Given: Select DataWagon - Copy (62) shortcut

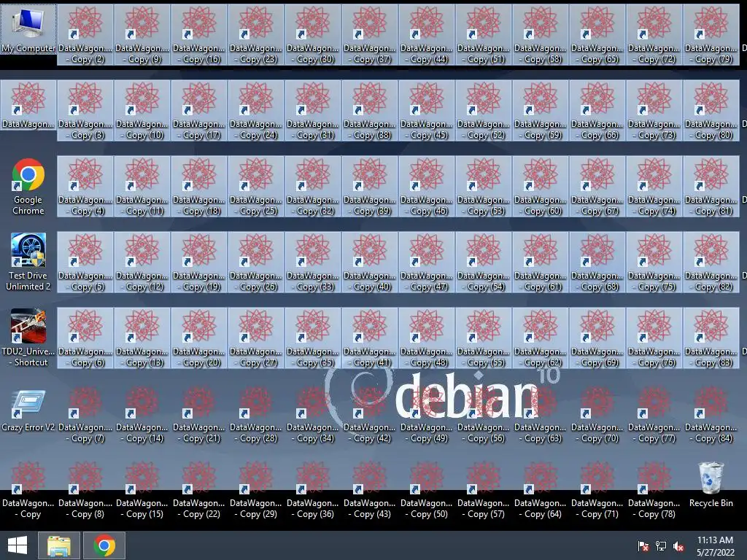Looking at the screenshot, I should (x=541, y=338).
